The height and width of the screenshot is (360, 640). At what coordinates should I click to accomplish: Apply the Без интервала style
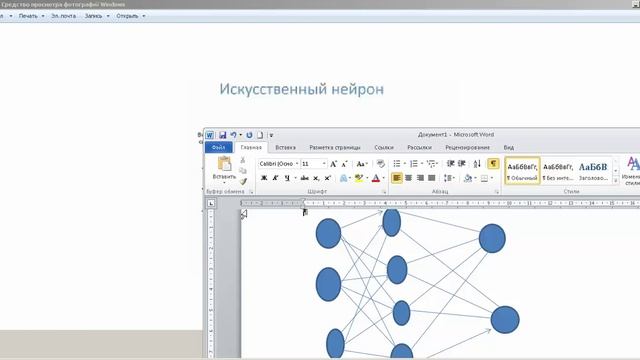pyautogui.click(x=558, y=171)
